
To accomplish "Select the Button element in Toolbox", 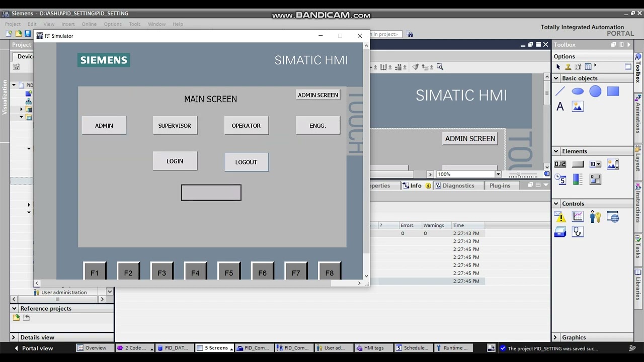I will 578,164.
